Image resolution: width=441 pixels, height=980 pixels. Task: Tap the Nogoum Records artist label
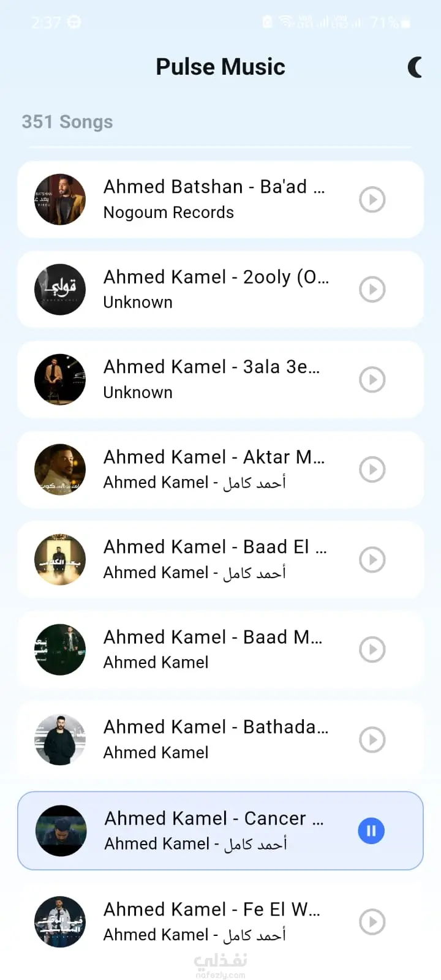pos(168,213)
